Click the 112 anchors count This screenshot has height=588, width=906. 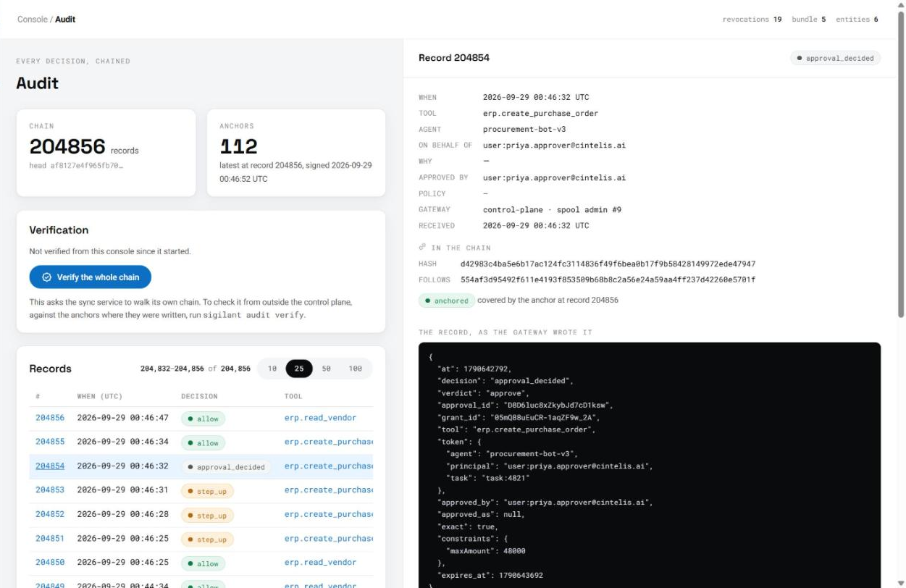238,147
